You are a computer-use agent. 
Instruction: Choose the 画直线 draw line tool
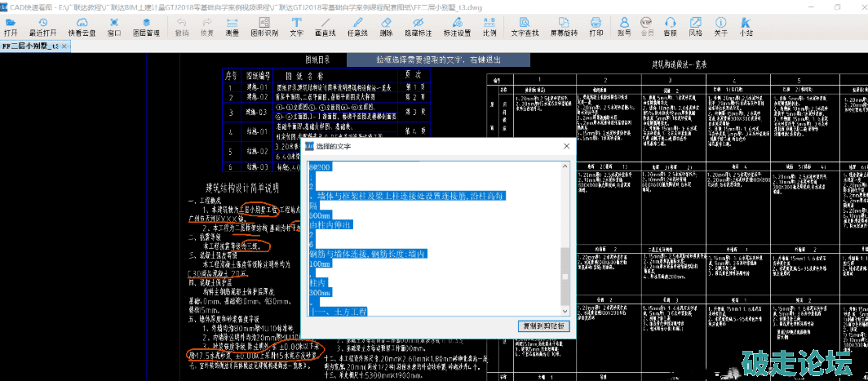[x=325, y=24]
